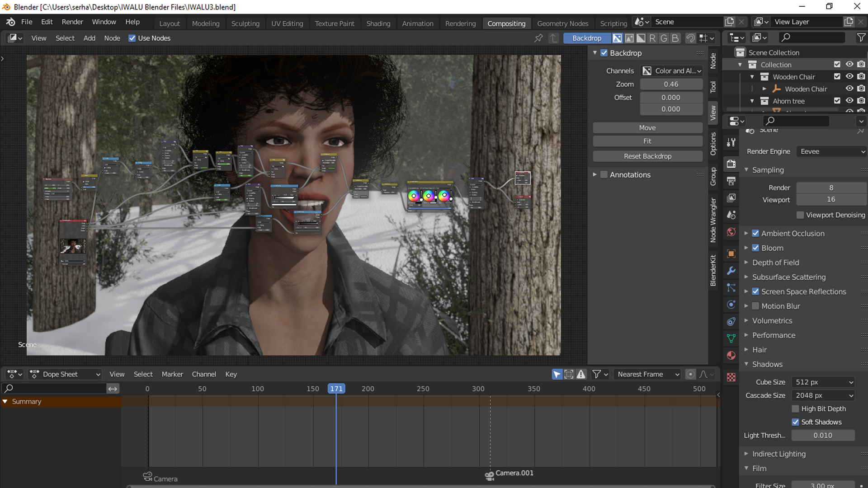Image resolution: width=868 pixels, height=488 pixels.
Task: Show Color and Alpha backdrop channel icon
Action: click(x=617, y=38)
